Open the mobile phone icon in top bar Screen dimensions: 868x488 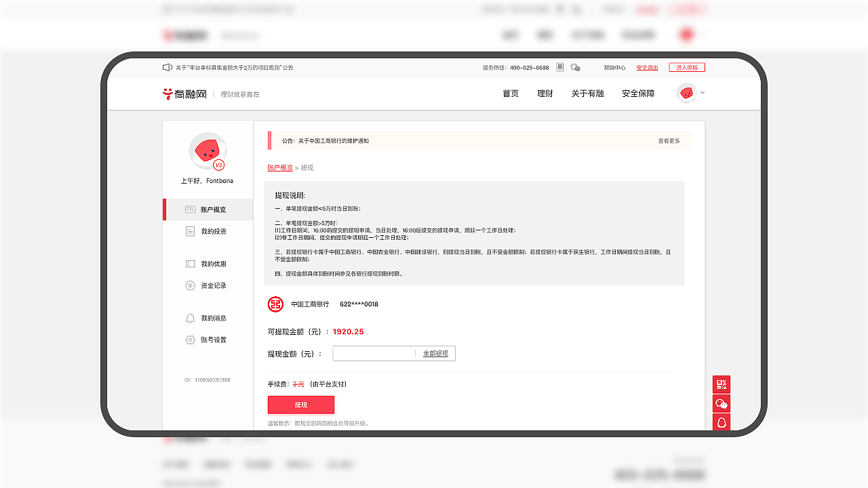click(x=560, y=67)
